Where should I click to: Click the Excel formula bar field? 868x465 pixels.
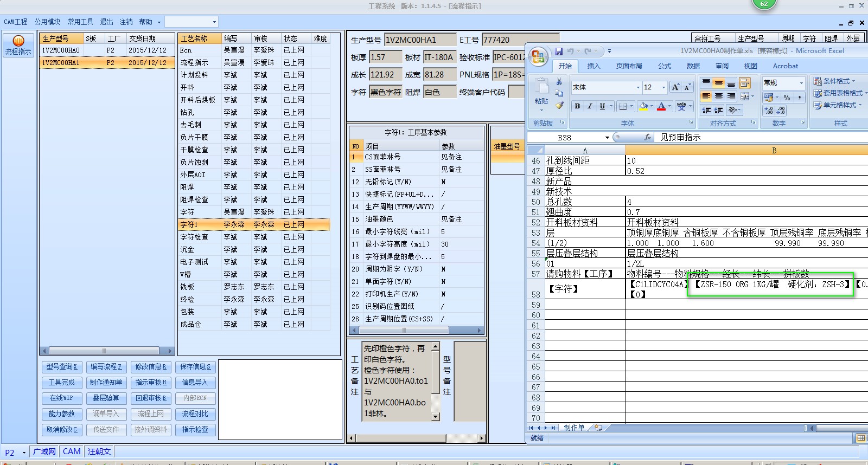(x=762, y=138)
